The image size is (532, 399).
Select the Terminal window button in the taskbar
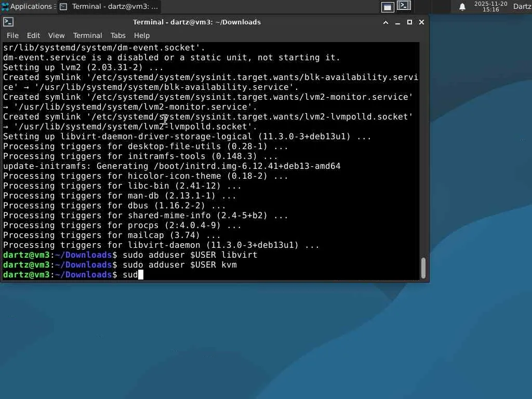[x=109, y=6]
